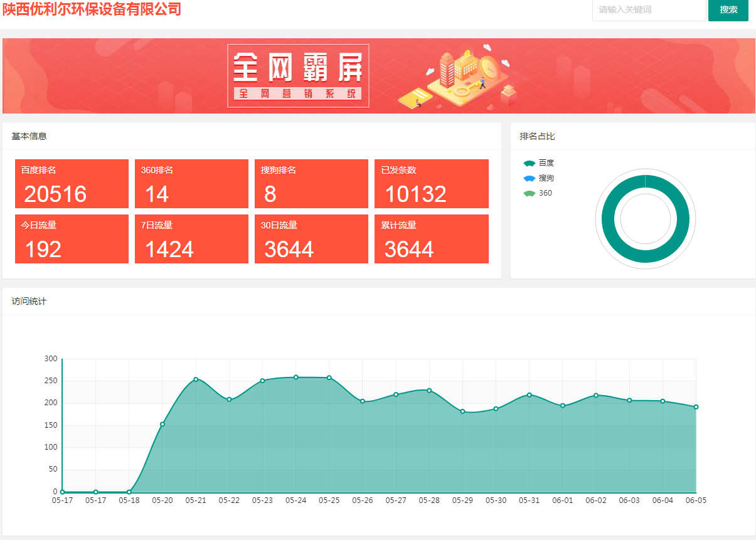Click the 今日流量 stat card

pos(72,239)
